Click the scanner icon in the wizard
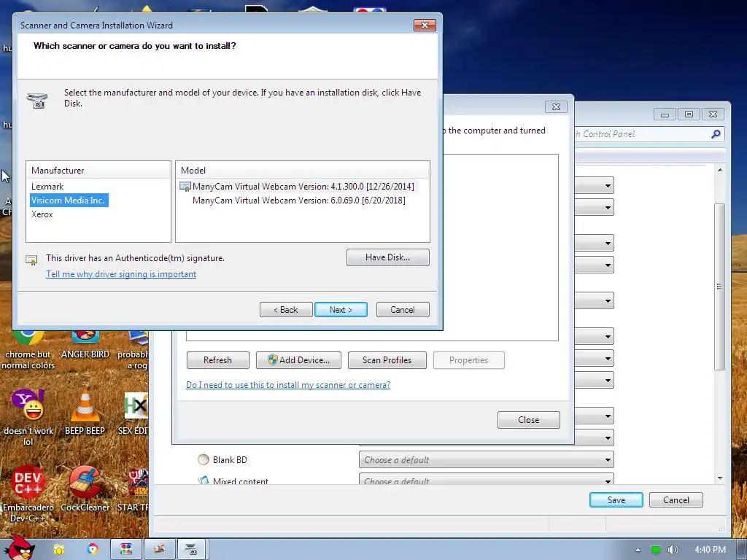 pyautogui.click(x=36, y=100)
